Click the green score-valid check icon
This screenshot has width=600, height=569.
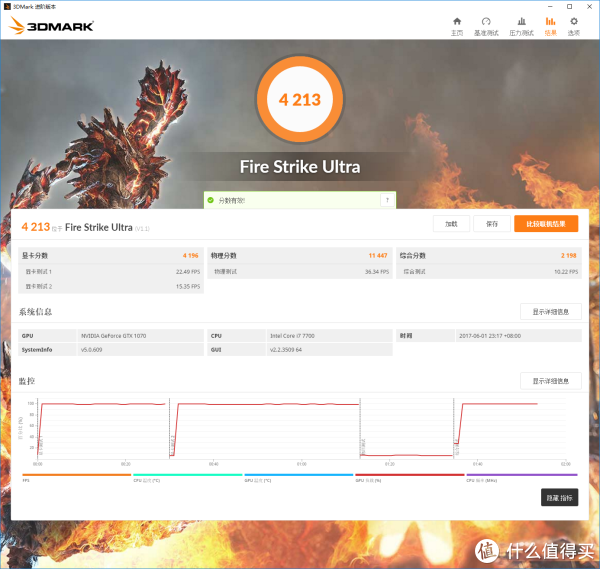point(210,200)
